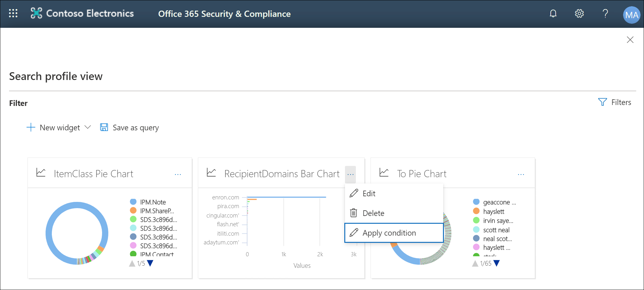This screenshot has width=644, height=290.
Task: Click the cingular.com' axis label
Action: (x=223, y=215)
